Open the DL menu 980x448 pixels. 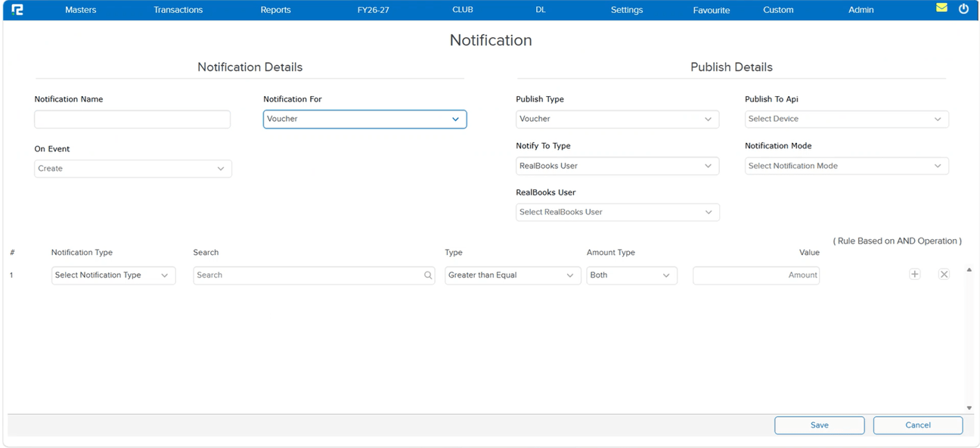(541, 10)
